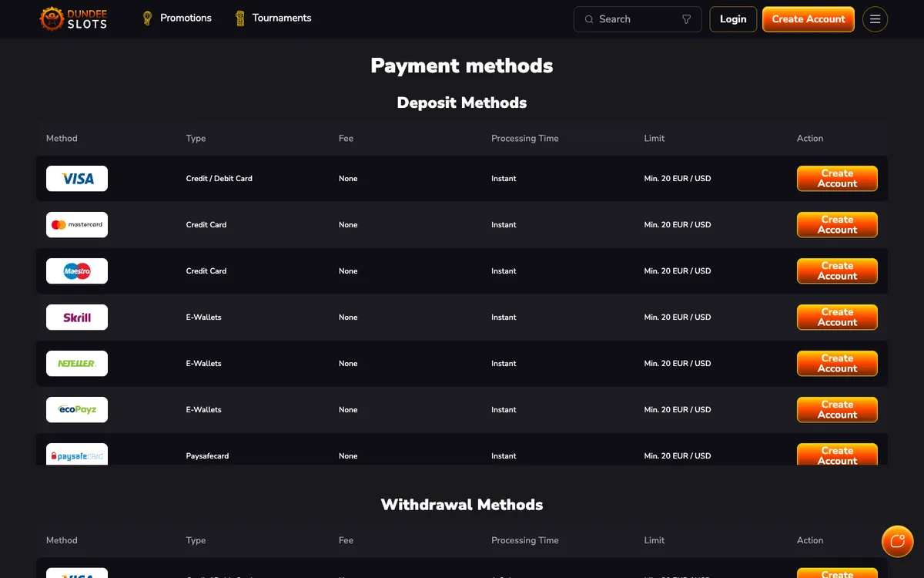924x578 pixels.
Task: Open the search filter funnel icon
Action: pos(687,19)
